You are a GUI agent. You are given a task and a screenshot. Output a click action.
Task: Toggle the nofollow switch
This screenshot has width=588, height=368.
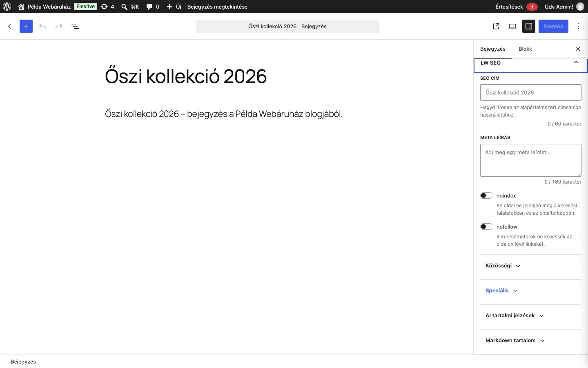487,227
